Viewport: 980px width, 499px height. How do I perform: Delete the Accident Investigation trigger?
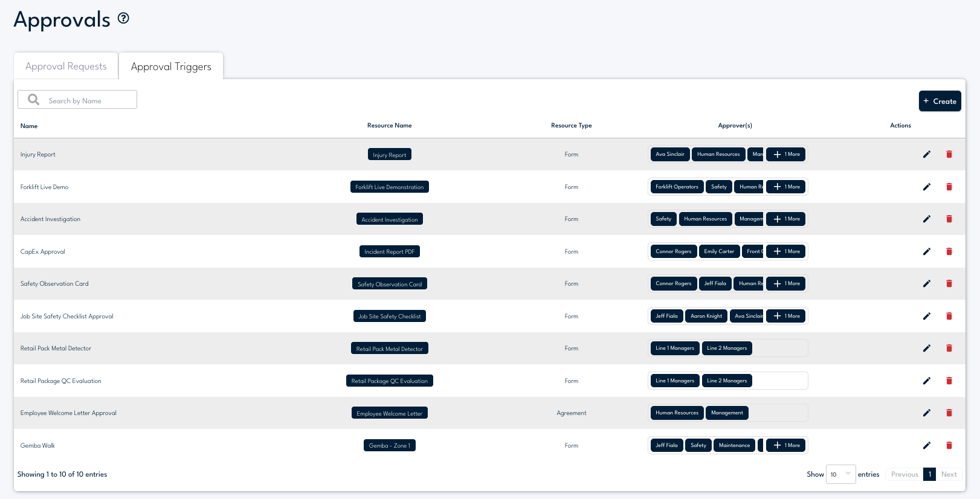(x=949, y=219)
